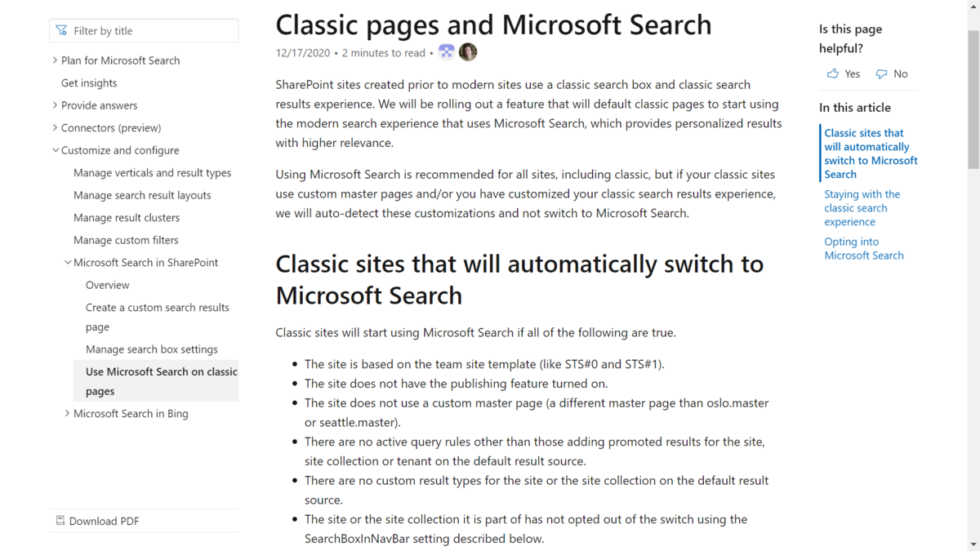Click the thumbs-up Yes feedback icon
Viewport: 980px width, 551px height.
833,73
